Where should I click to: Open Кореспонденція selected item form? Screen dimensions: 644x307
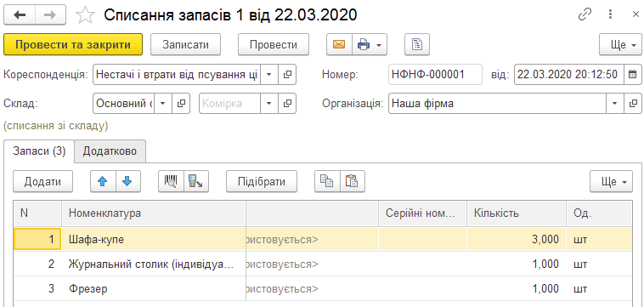tap(287, 74)
